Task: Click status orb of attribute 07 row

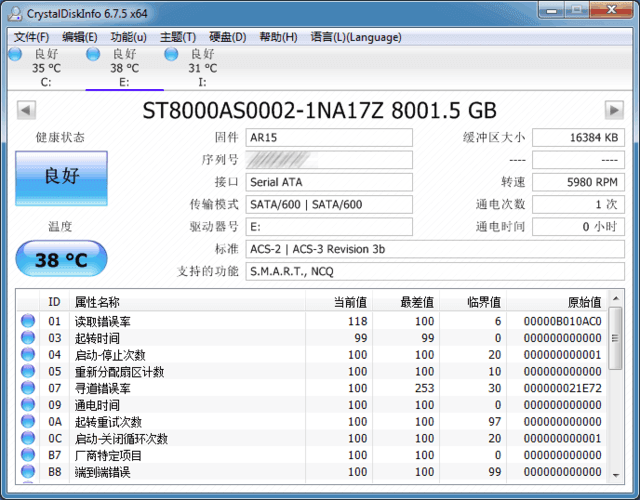Action: (x=28, y=388)
